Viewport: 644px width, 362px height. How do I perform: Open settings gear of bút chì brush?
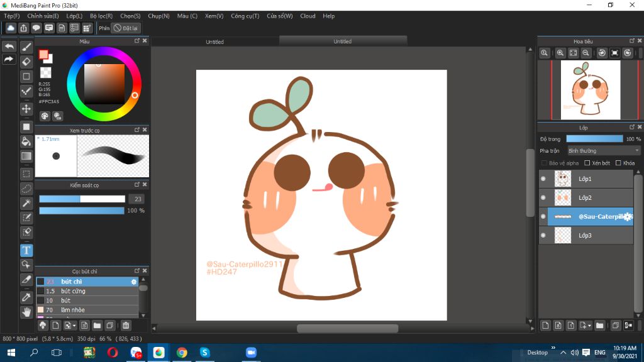[x=133, y=282]
